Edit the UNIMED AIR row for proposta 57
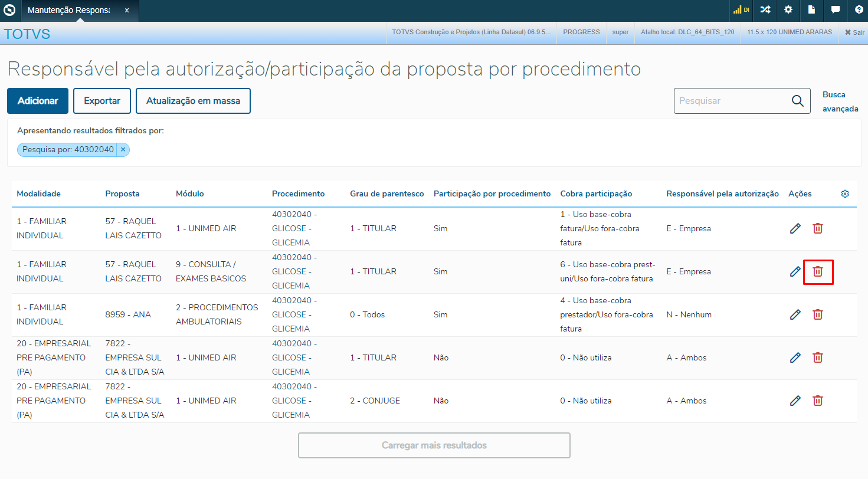Screen dimensions: 868x479 [795, 228]
